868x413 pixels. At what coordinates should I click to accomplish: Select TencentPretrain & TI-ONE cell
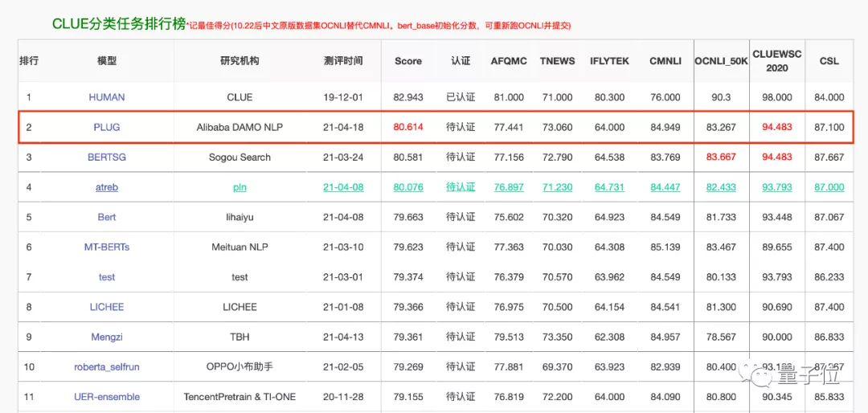240,396
